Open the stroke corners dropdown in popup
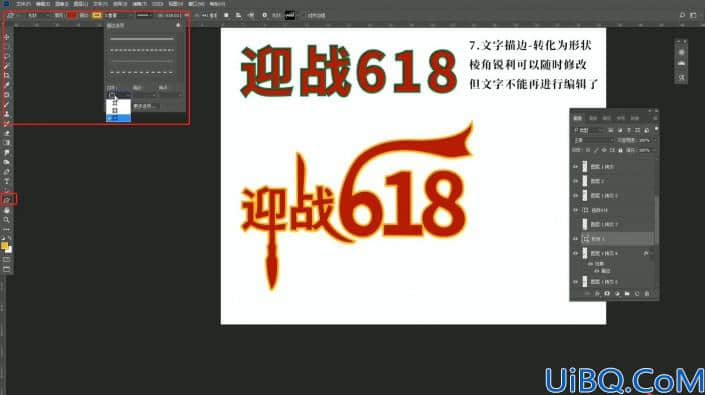The image size is (705, 395). 170,95
